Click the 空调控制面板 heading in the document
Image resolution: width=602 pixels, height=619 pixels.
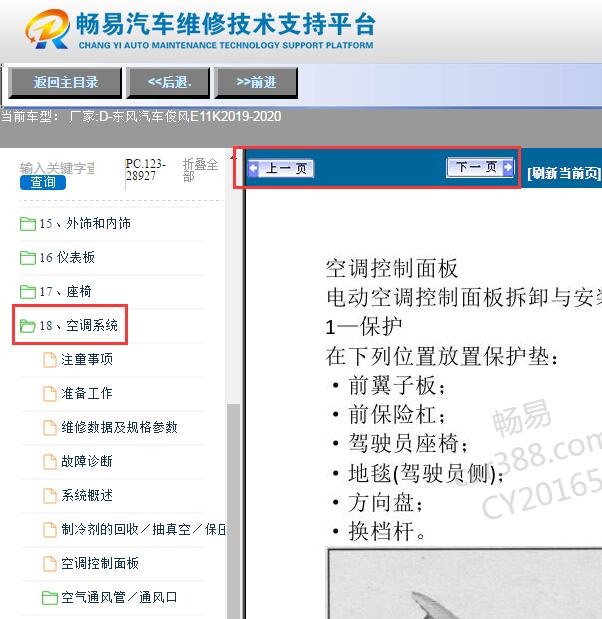(392, 268)
